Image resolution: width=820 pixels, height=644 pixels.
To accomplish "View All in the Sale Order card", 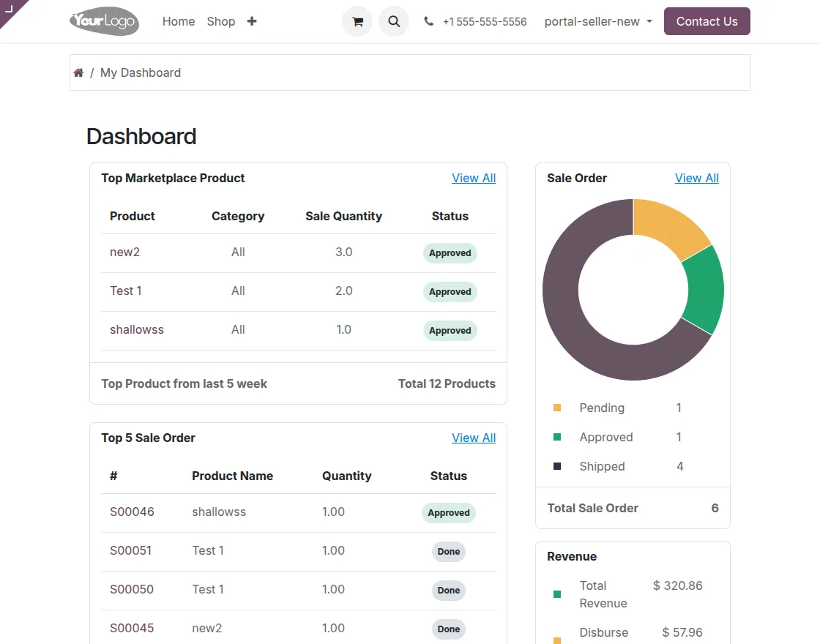I will pyautogui.click(x=696, y=178).
